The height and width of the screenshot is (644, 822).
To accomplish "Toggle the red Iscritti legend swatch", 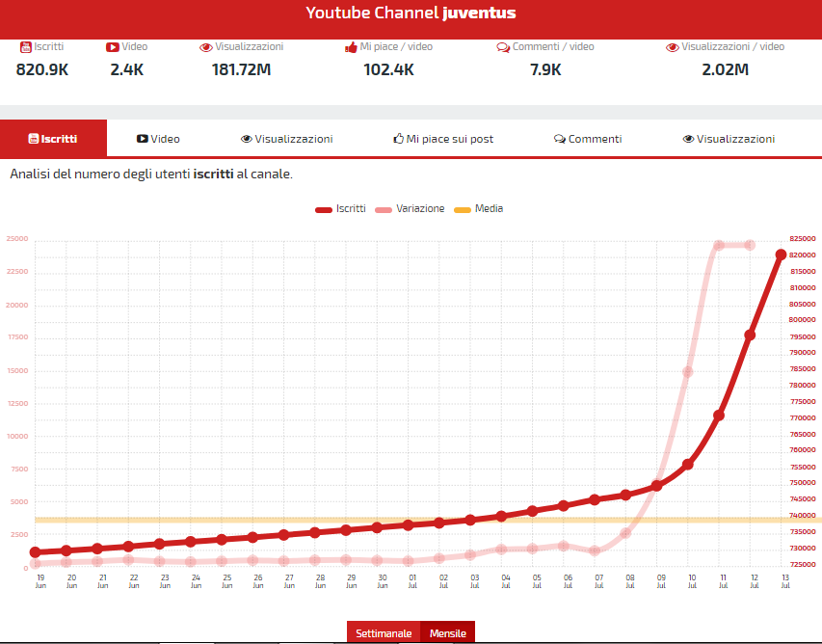I will coord(324,210).
